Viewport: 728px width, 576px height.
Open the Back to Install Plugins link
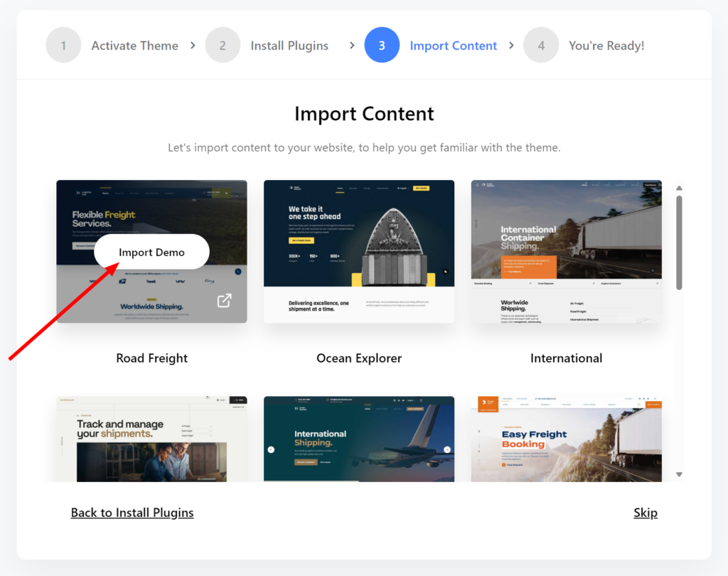tap(132, 512)
